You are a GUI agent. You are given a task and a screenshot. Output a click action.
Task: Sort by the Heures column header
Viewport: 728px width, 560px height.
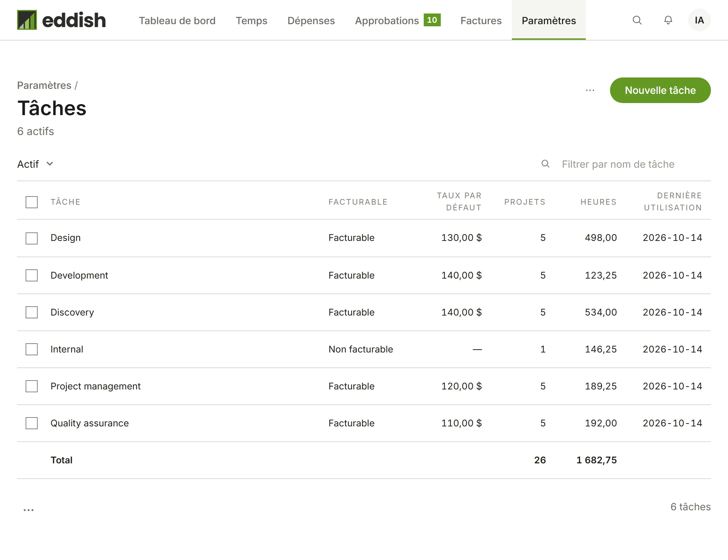pos(599,202)
